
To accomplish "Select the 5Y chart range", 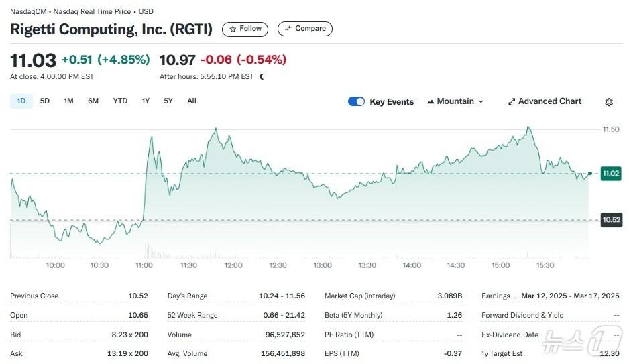I will point(168,101).
